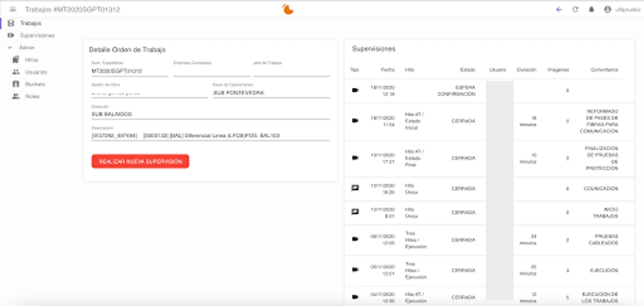Select the Buckets icon under Admin
This screenshot has height=306, width=644.
(x=15, y=84)
